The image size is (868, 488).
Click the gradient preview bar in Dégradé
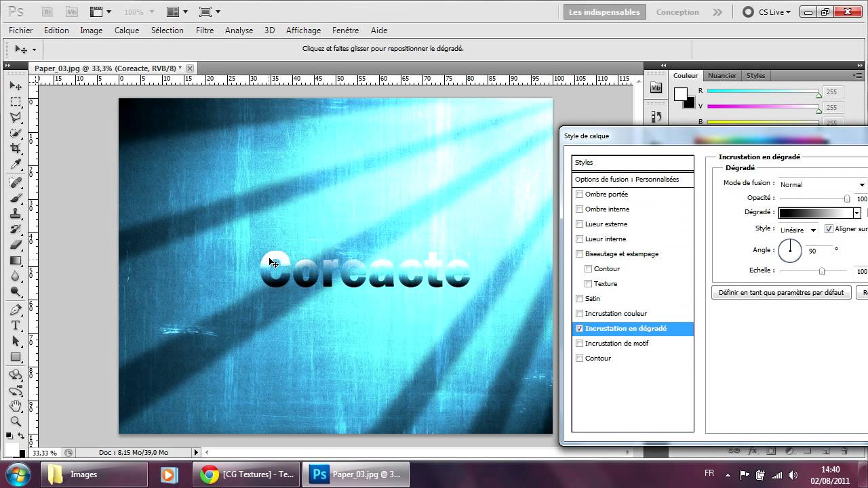816,213
